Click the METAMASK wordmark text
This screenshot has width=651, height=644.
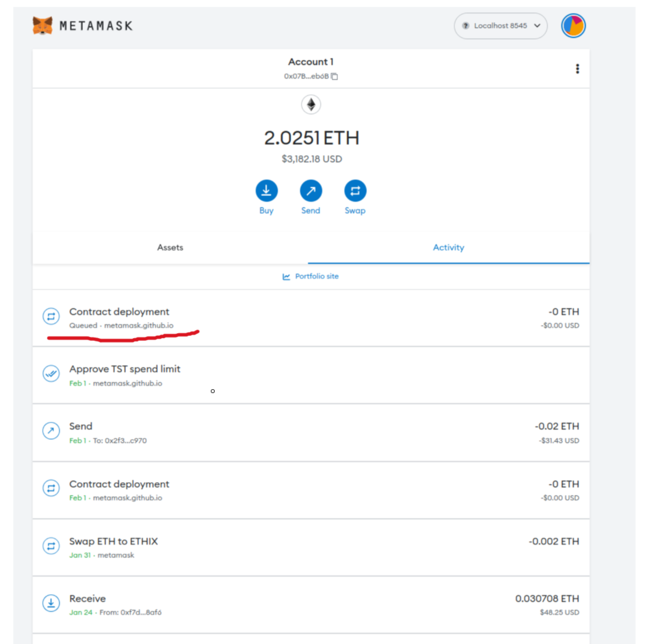click(x=96, y=26)
